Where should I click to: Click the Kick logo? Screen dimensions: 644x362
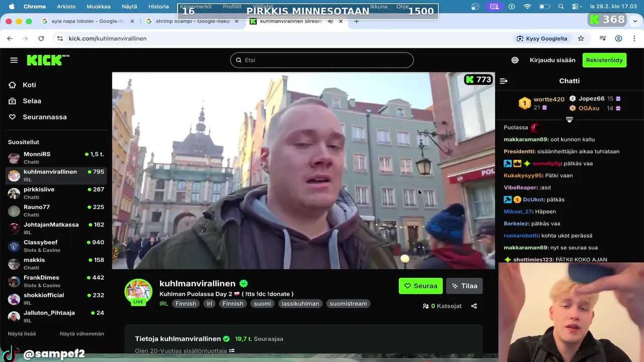point(48,60)
